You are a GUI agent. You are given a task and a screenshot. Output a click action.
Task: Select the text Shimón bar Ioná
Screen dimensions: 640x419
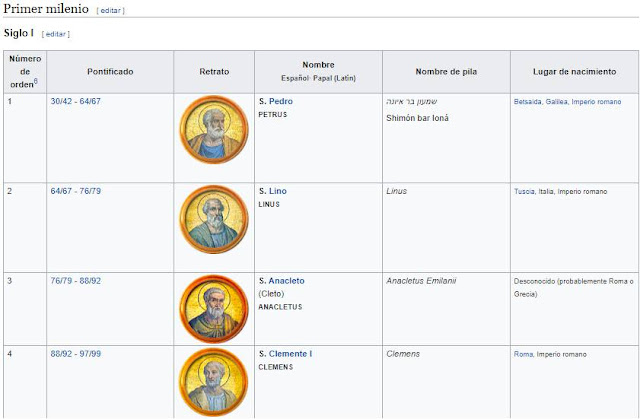tap(417, 118)
